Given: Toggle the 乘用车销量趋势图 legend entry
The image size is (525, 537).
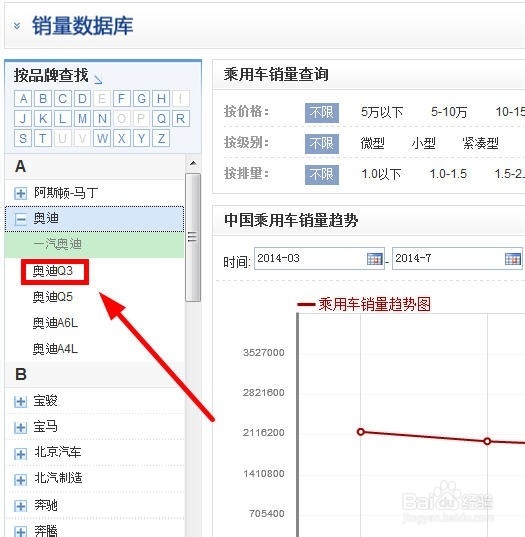Looking at the screenshot, I should click(x=364, y=304).
